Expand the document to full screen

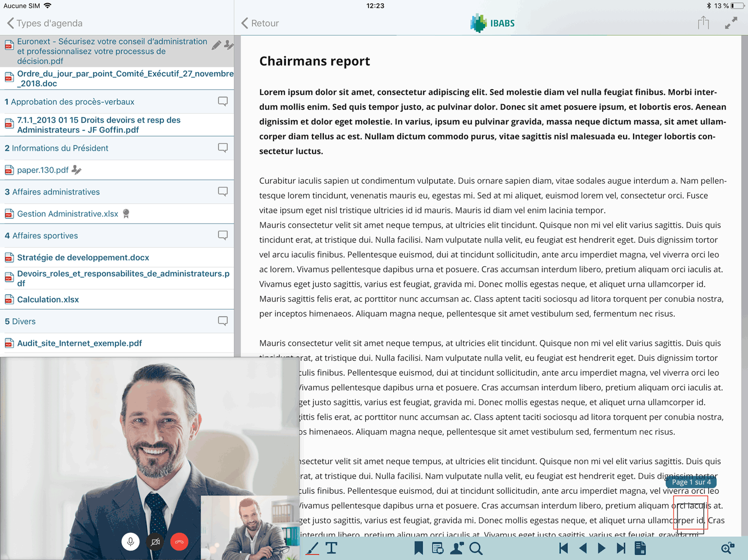pyautogui.click(x=731, y=23)
